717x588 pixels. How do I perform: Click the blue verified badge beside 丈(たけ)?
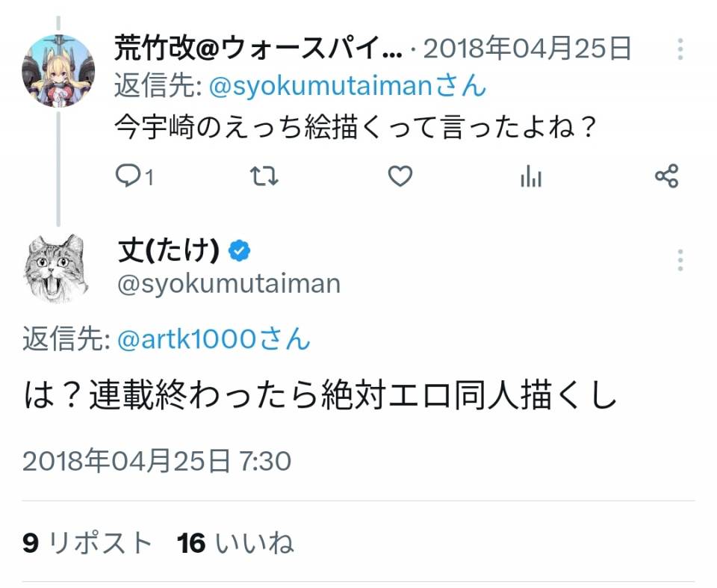(239, 252)
